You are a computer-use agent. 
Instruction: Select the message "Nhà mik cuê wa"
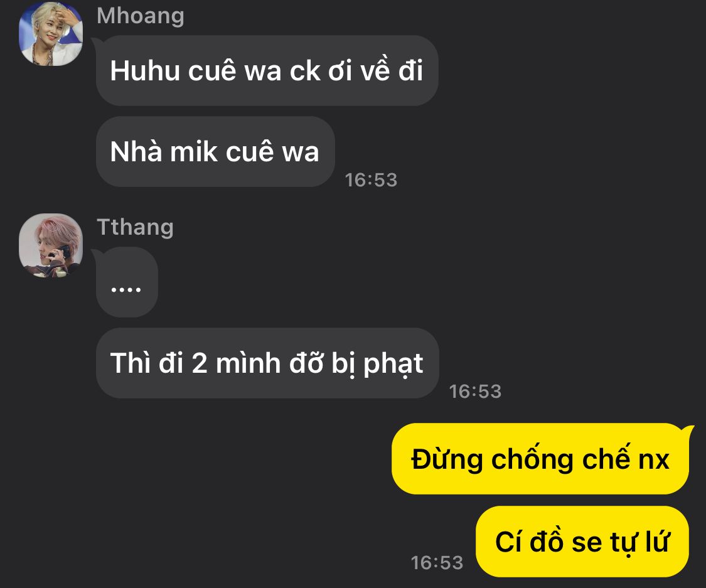tap(215, 152)
